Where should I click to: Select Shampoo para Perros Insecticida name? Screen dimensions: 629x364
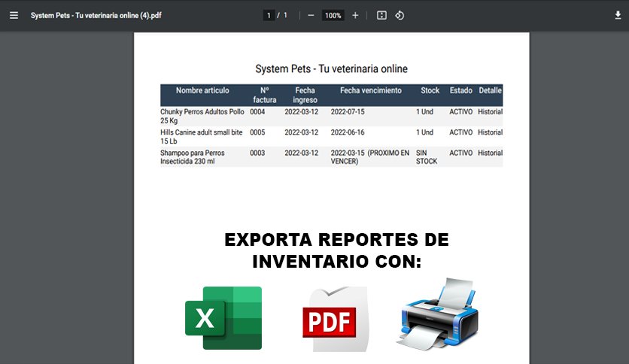point(193,157)
